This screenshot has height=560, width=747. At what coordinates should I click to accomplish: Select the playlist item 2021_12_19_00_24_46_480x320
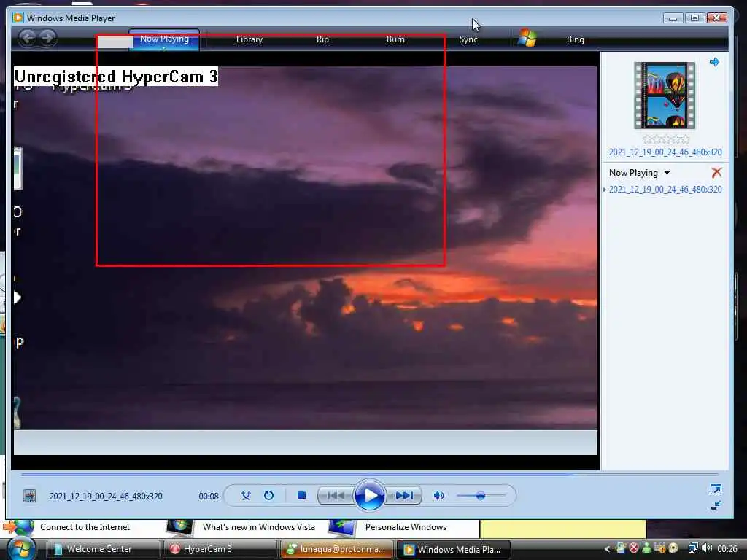point(665,190)
